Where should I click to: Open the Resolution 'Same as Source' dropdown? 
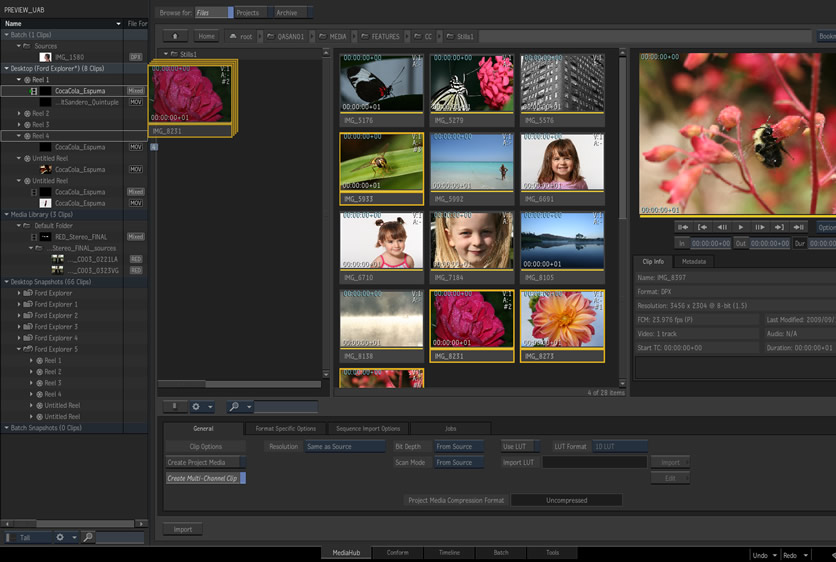344,446
